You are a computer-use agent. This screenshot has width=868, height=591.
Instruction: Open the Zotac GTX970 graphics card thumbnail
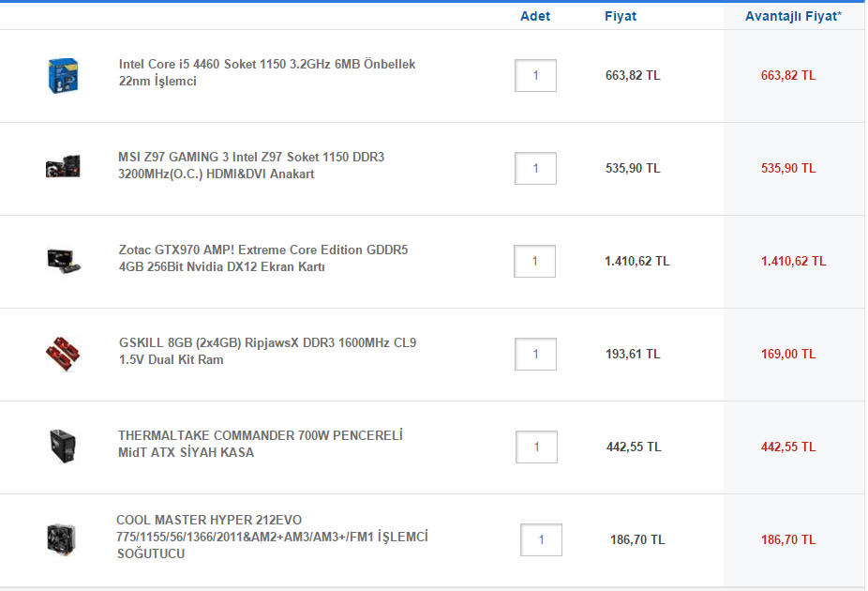(64, 262)
